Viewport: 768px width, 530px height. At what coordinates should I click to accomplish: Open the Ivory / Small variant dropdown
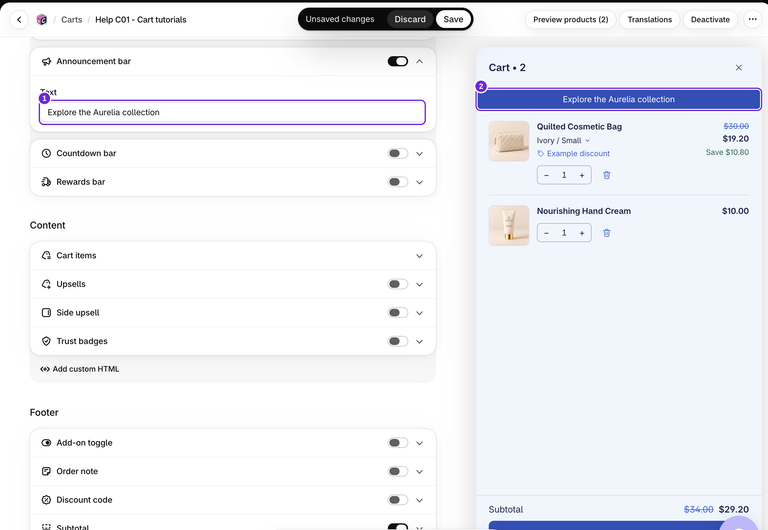pyautogui.click(x=563, y=141)
